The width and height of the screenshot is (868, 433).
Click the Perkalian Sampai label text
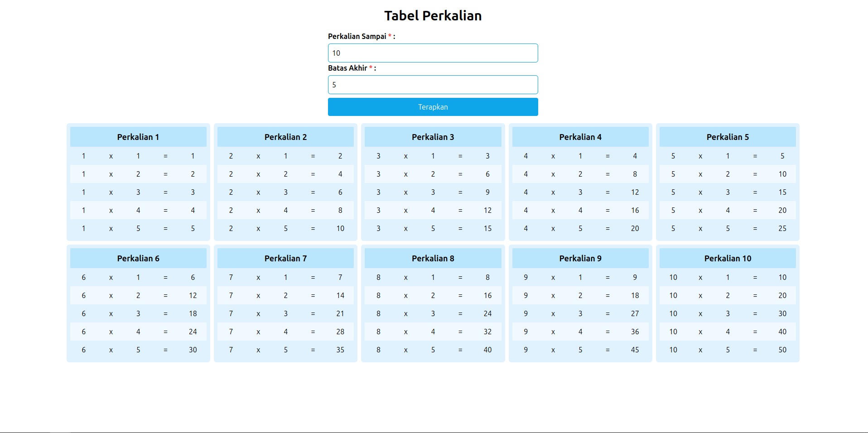coord(357,36)
